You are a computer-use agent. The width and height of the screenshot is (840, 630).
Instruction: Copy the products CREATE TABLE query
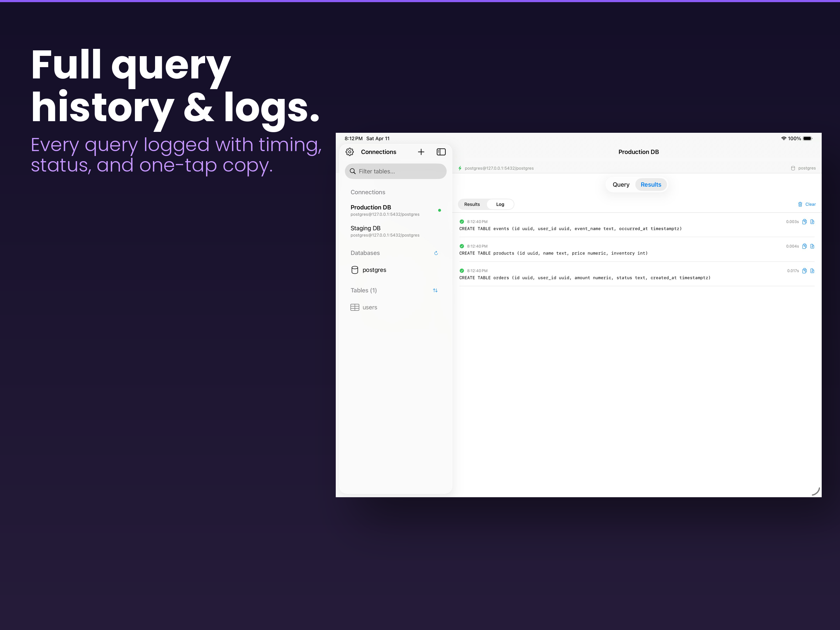[x=804, y=246]
